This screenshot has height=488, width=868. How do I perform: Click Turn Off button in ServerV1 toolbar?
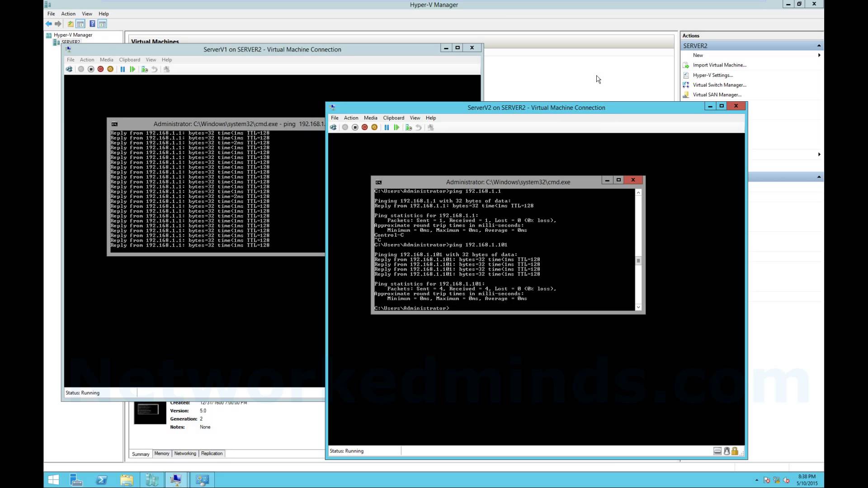pos(91,69)
